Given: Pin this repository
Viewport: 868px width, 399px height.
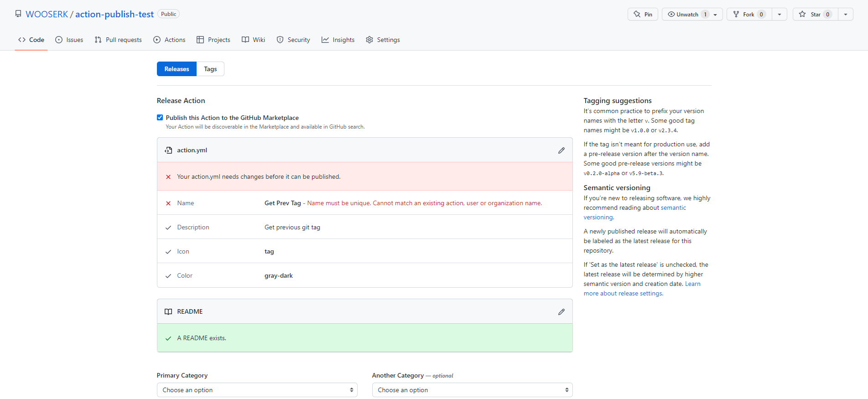Looking at the screenshot, I should pyautogui.click(x=643, y=14).
